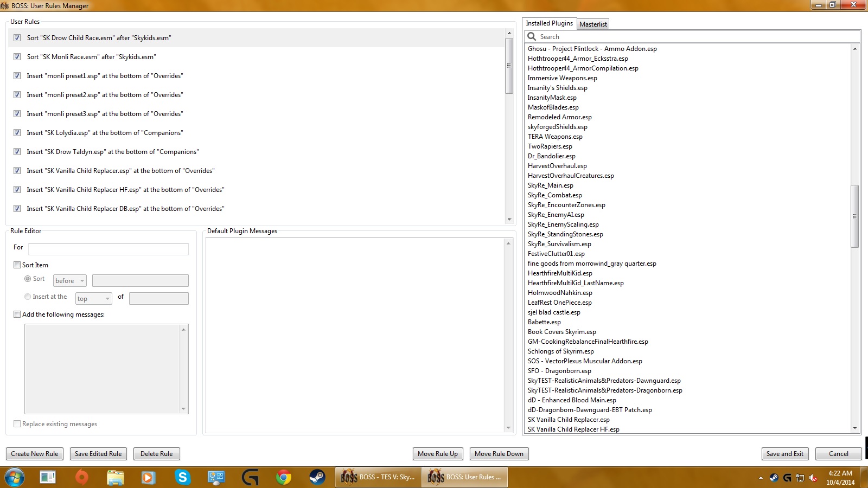Open Google Chrome from the taskbar
The image size is (868, 488).
coord(283,478)
